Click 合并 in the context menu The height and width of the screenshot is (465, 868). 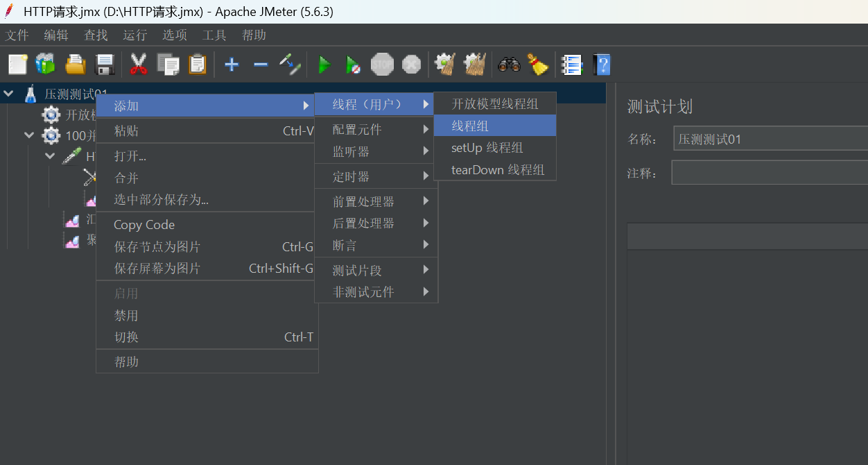tap(207, 178)
